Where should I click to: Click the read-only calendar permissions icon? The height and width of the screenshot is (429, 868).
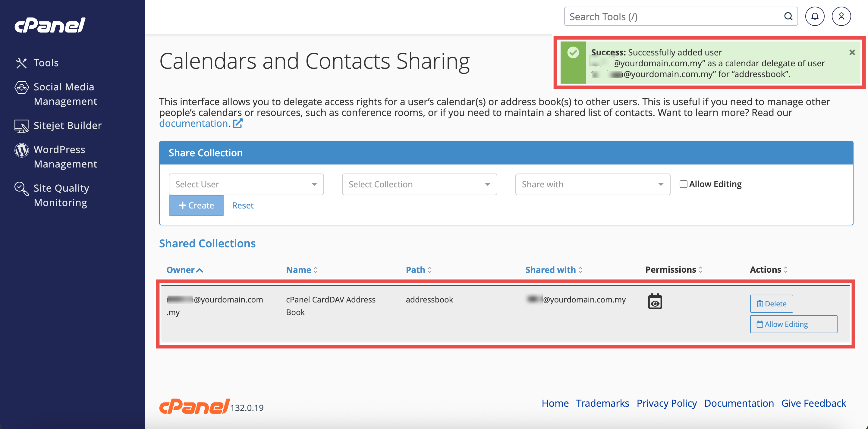click(655, 301)
